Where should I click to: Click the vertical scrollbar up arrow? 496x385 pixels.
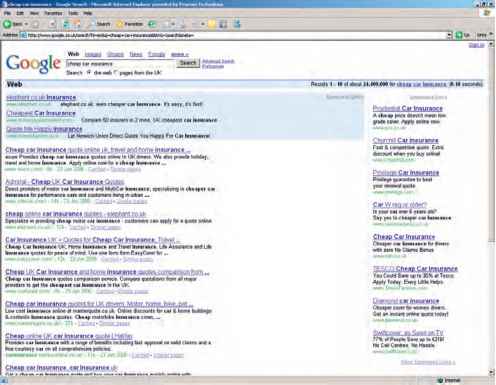click(491, 45)
